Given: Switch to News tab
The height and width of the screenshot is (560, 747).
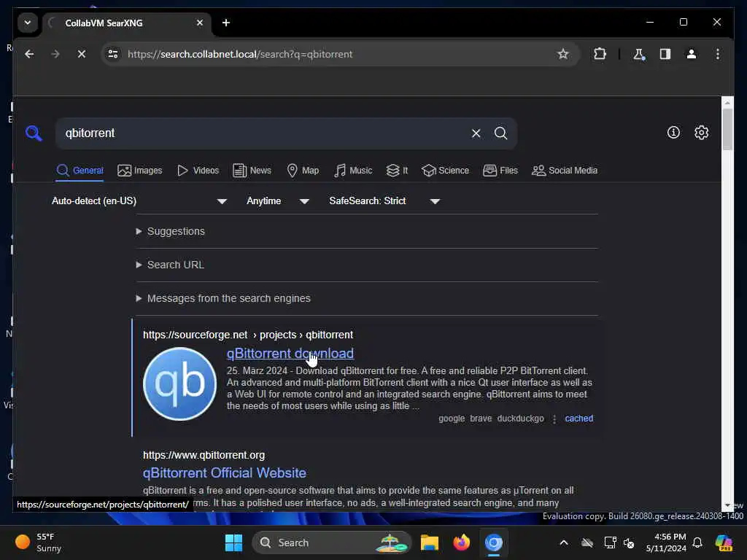Looking at the screenshot, I should [252, 171].
